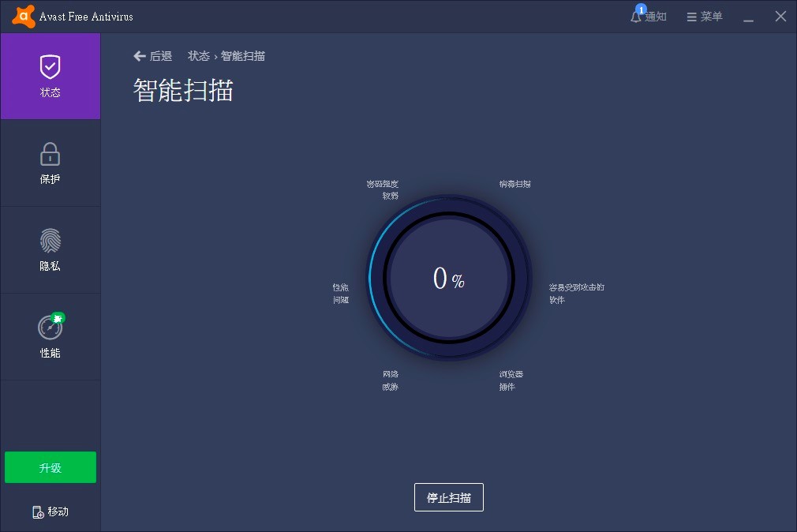The height and width of the screenshot is (532, 797).
Task: Click the scan progress ring showing 0%
Action: (448, 278)
